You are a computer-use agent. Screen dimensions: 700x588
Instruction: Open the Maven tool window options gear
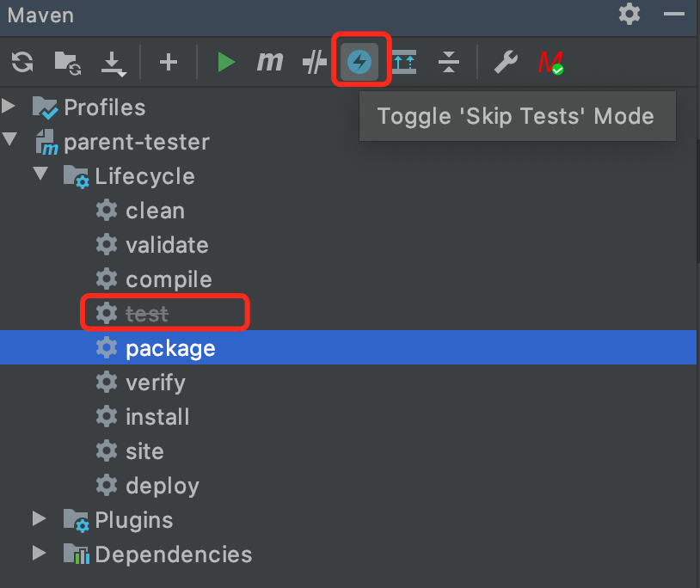tap(629, 15)
